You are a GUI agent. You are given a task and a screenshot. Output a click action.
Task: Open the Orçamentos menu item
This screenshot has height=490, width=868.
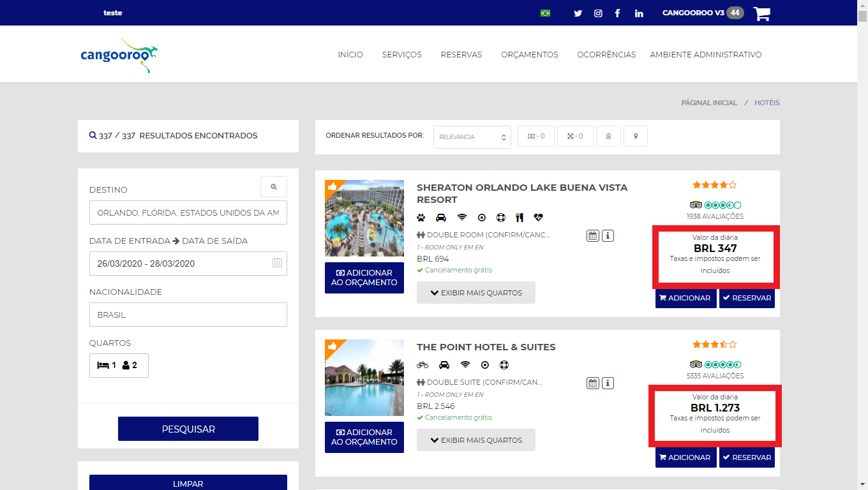(530, 55)
